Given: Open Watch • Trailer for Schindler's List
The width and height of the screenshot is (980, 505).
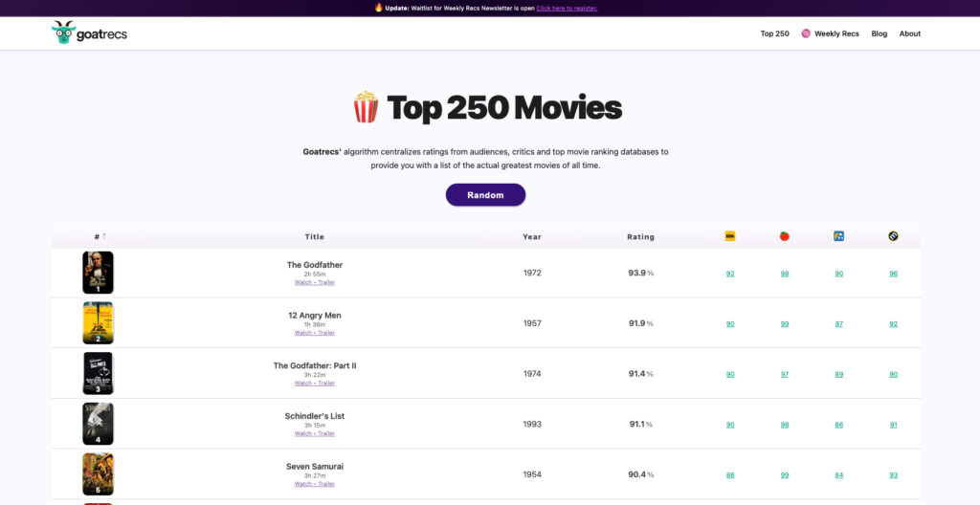Looking at the screenshot, I should (314, 433).
